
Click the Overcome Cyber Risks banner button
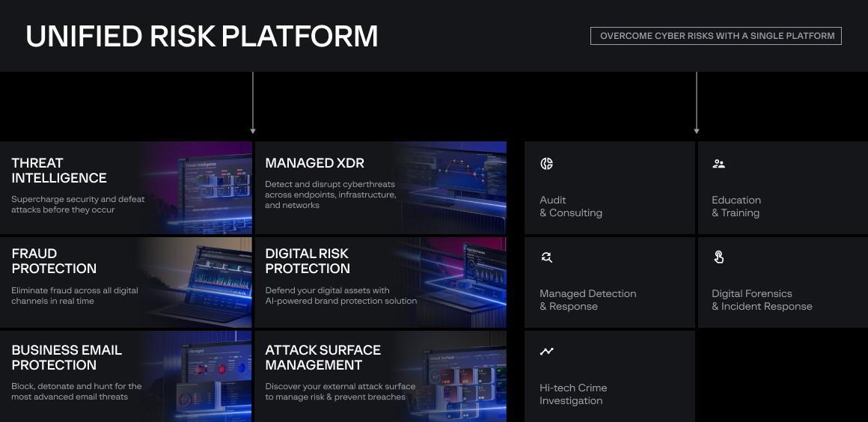[x=716, y=36]
